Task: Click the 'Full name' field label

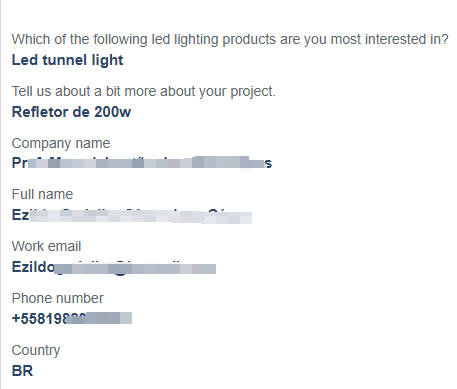Action: 42,194
